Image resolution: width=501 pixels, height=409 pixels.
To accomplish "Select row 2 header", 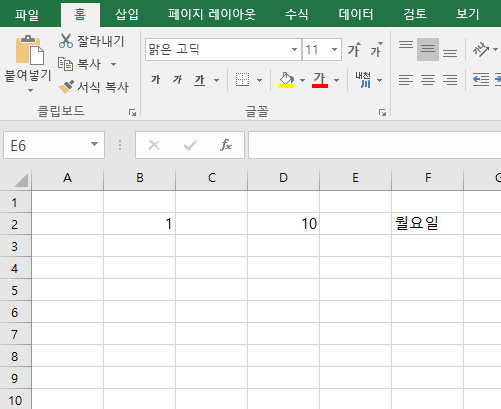I will [16, 224].
